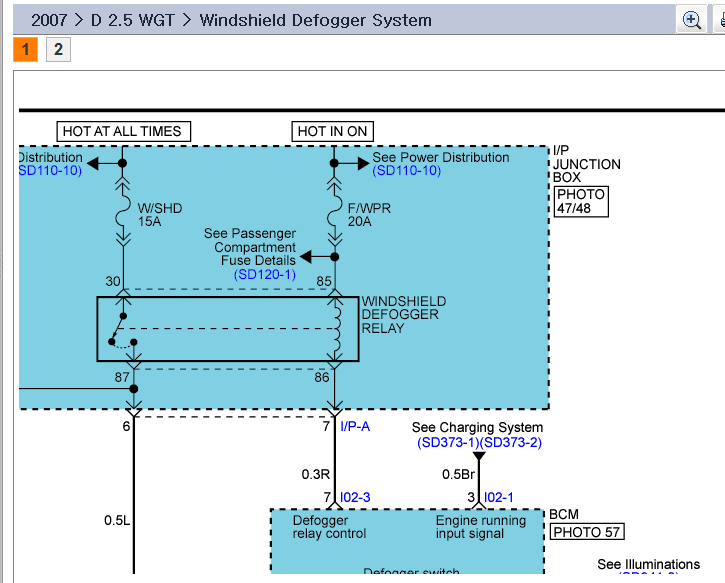The image size is (725, 583).
Task: Click the zoom in magnifier icon
Action: point(691,20)
